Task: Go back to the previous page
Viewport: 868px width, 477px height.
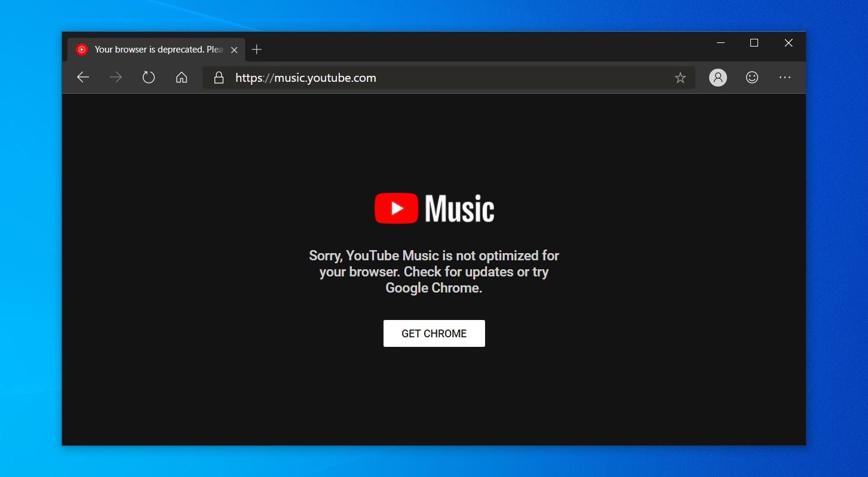Action: 83,78
